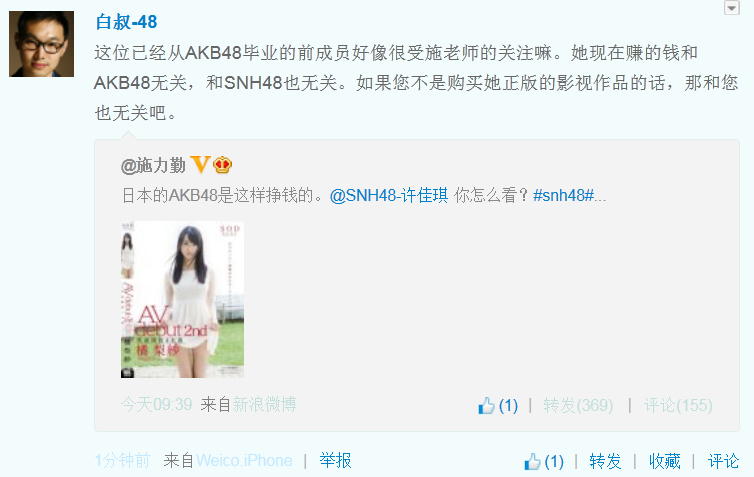Screen dimensions: 754x477
Task: Enlarge the quoted post's image thumbnail
Action: [x=182, y=299]
